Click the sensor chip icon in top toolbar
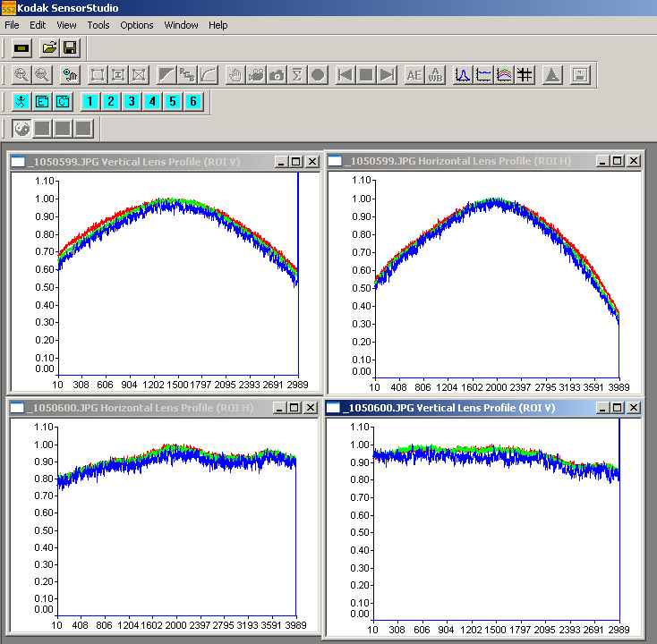The height and width of the screenshot is (644, 657). pos(21,48)
